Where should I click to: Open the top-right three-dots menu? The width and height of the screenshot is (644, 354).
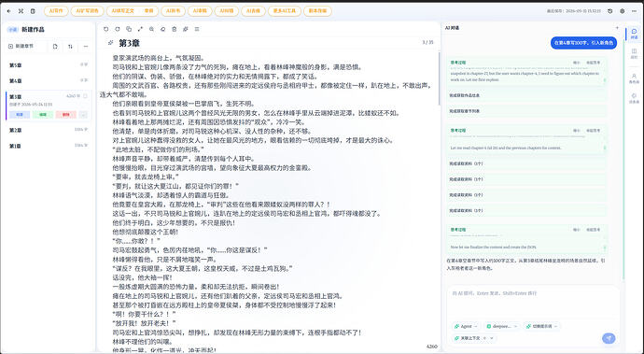[x=634, y=11]
